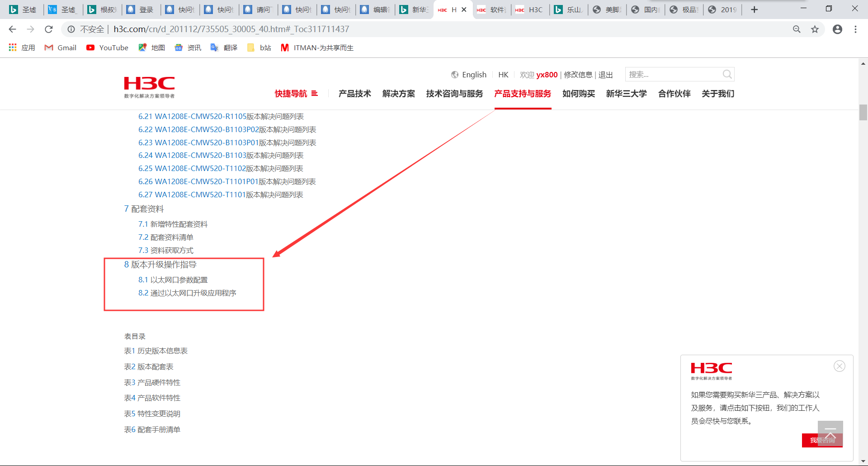Open 7.2 配套资料清单 link
This screenshot has height=466, width=868.
166,238
